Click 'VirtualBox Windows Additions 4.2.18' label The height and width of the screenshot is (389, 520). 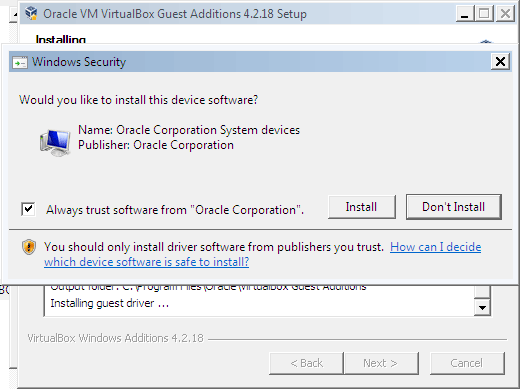[115, 338]
